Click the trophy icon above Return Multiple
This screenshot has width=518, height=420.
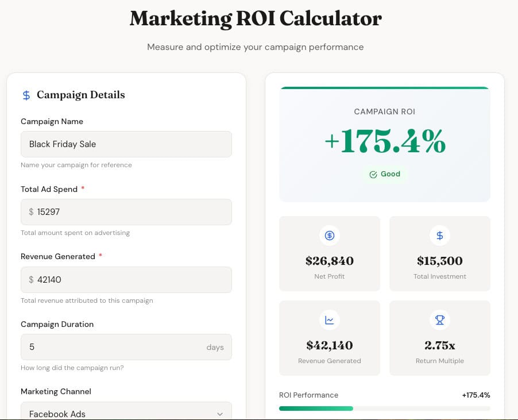pyautogui.click(x=439, y=320)
